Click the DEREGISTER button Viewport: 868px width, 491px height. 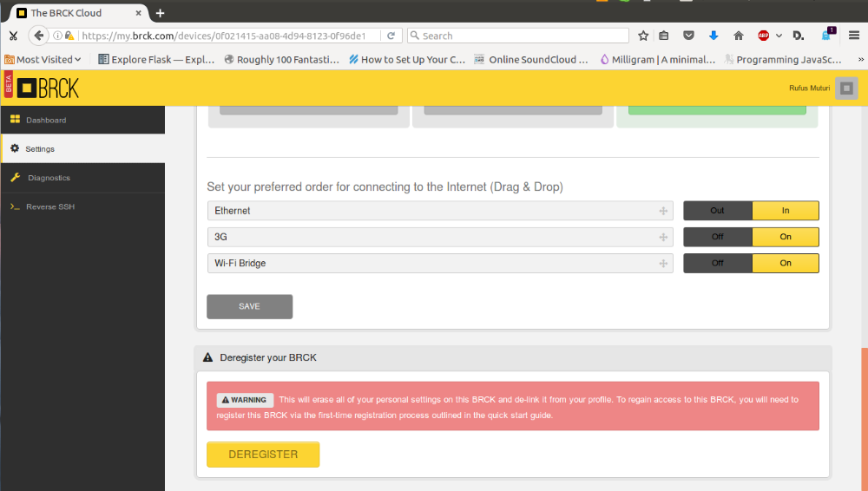pos(263,455)
